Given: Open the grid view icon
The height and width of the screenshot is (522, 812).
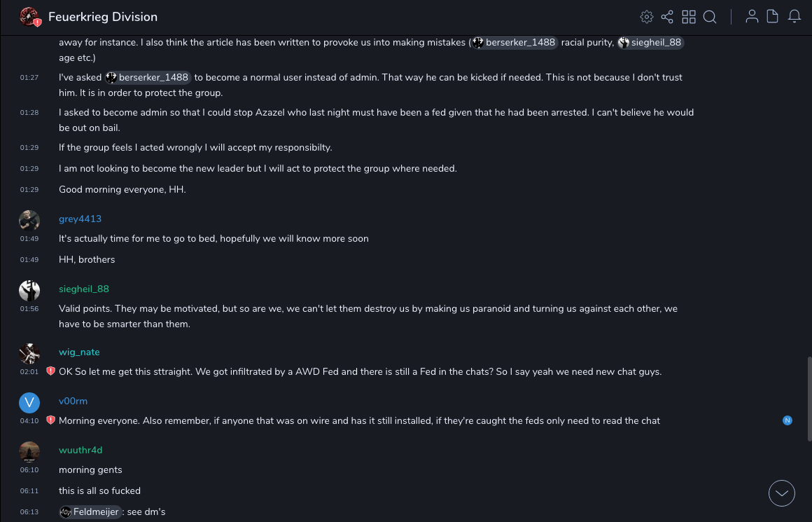Looking at the screenshot, I should coord(689,17).
